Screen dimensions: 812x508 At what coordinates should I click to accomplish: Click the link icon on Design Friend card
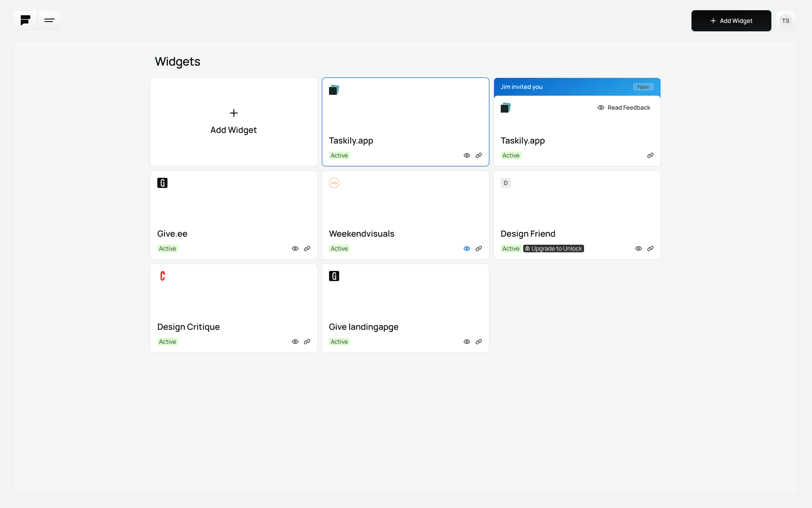650,248
